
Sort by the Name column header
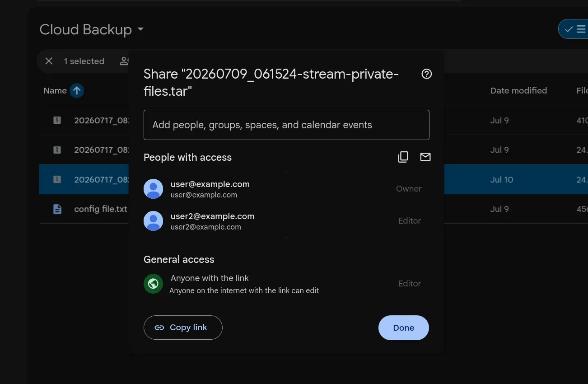coord(55,91)
